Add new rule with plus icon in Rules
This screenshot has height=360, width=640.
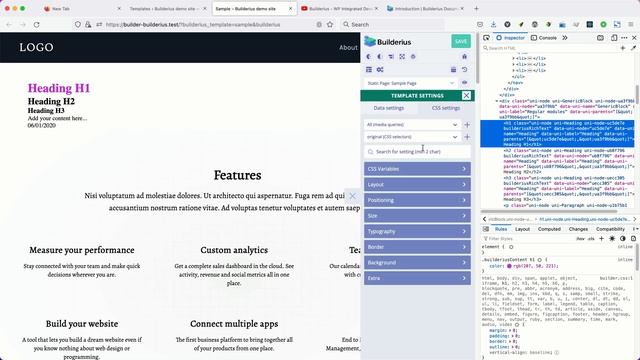[x=601, y=238]
